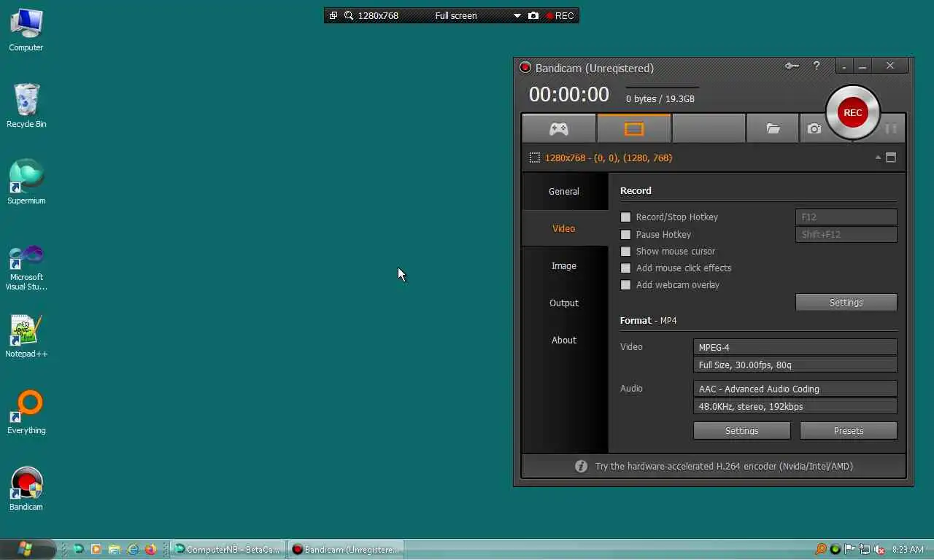This screenshot has height=560, width=934.
Task: Open the output folder icon in Bandicam
Action: [x=773, y=128]
